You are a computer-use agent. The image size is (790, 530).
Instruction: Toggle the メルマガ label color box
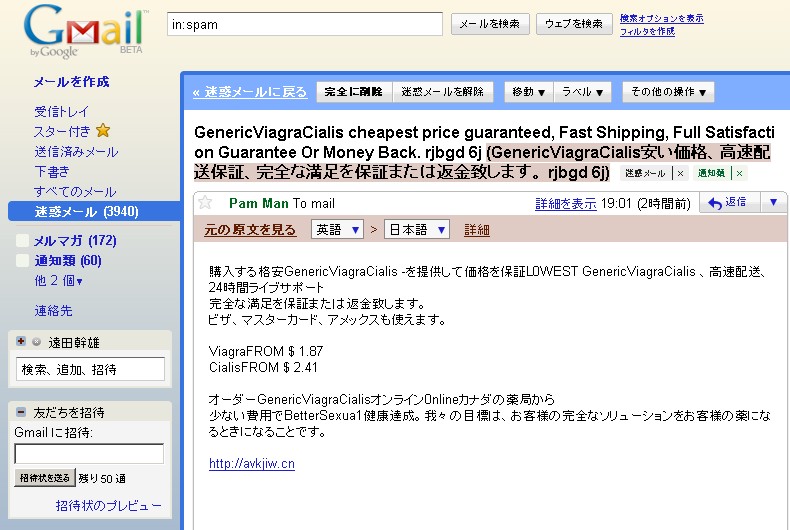tap(22, 240)
